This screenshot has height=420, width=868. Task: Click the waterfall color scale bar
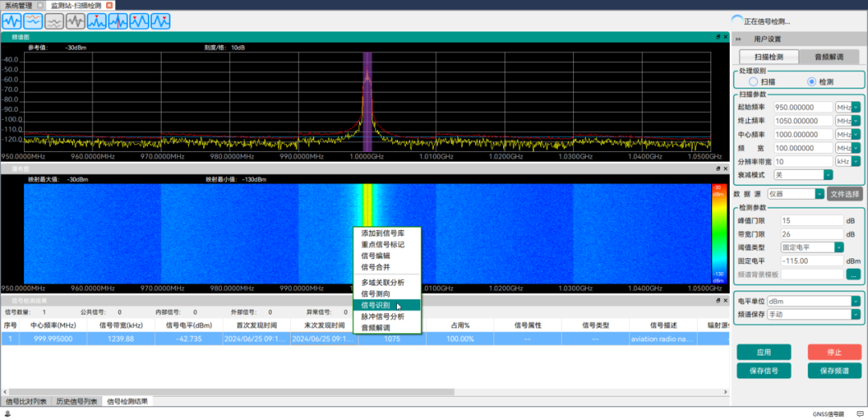click(x=718, y=234)
